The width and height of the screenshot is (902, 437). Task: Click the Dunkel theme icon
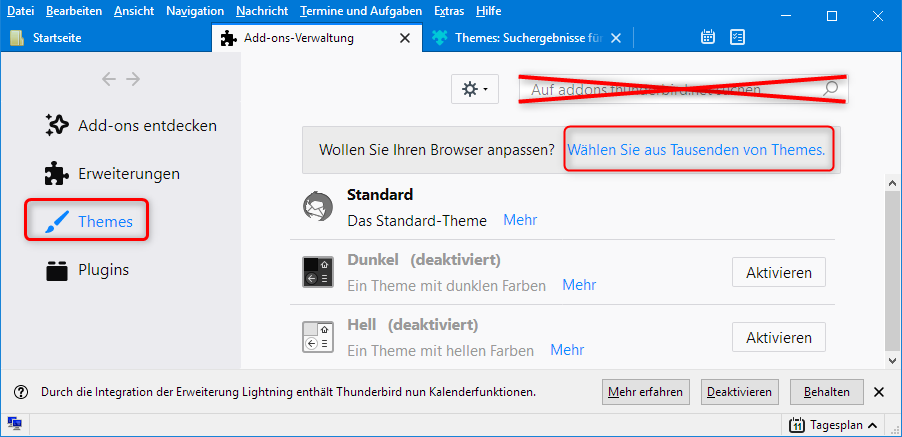(x=318, y=272)
